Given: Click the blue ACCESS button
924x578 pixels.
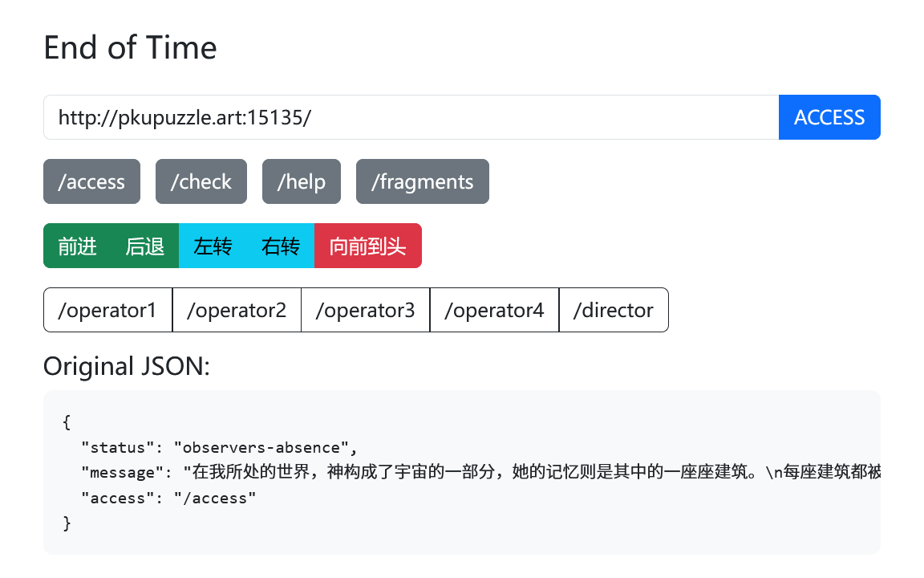Looking at the screenshot, I should [x=829, y=117].
